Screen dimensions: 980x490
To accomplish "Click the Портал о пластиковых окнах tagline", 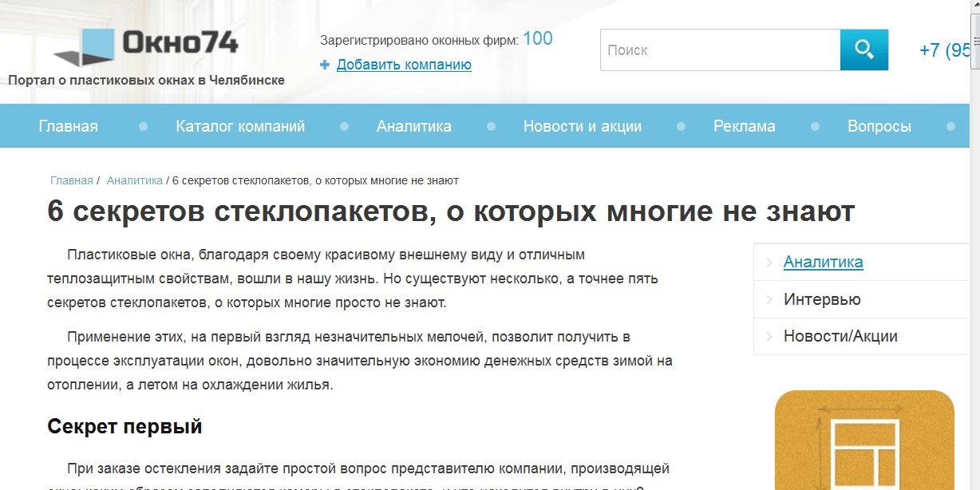I will (x=146, y=80).
